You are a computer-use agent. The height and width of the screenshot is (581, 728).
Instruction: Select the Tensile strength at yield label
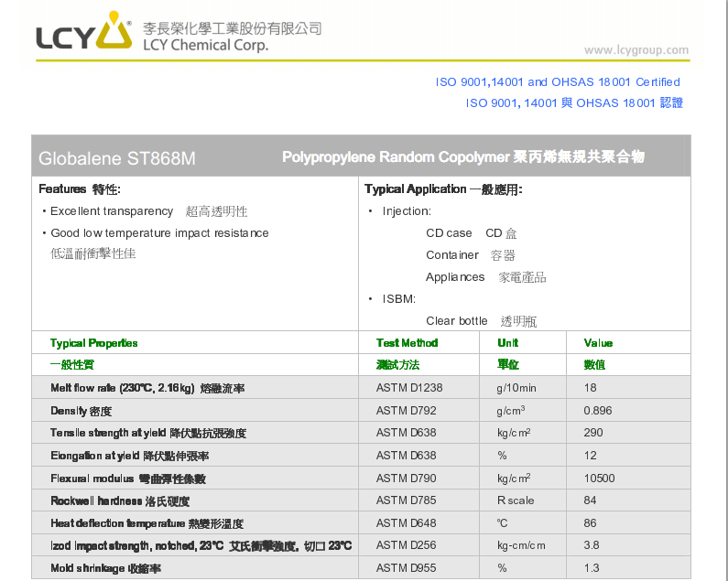coord(148,433)
